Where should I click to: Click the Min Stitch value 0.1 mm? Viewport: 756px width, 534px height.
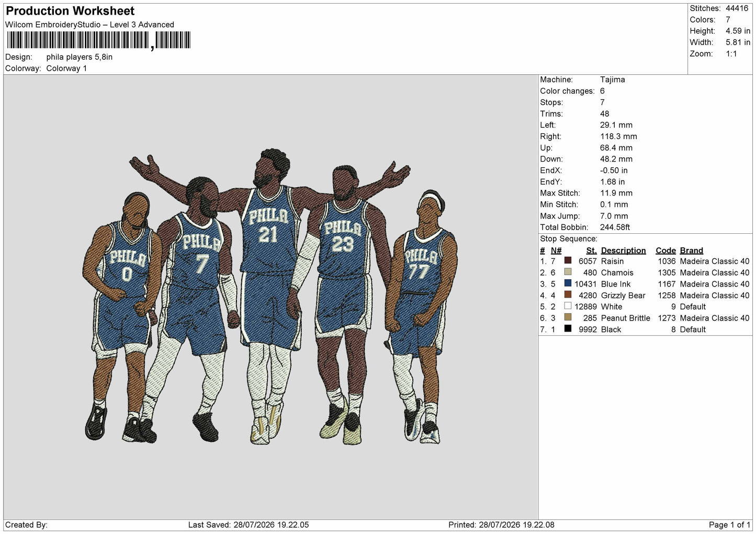[614, 204]
